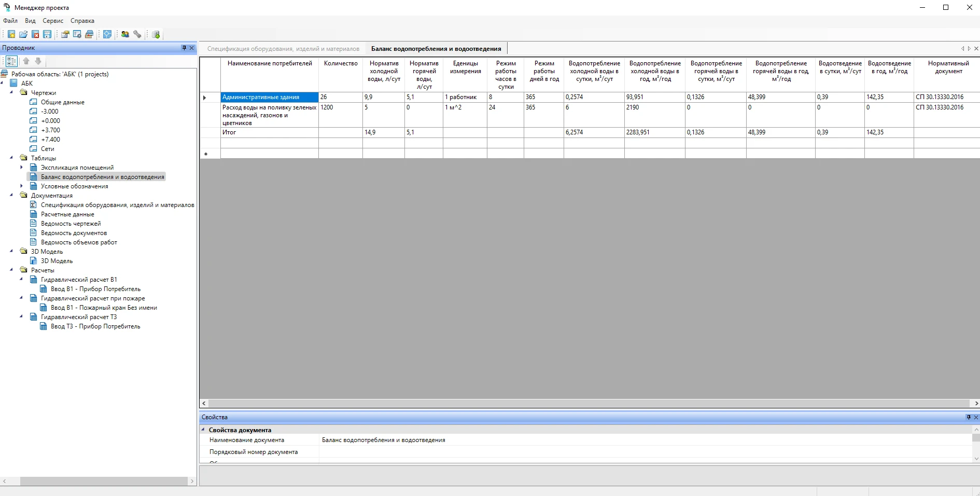The width and height of the screenshot is (980, 496).
Task: Click the Порядковый номер документа value field
Action: pos(643,452)
